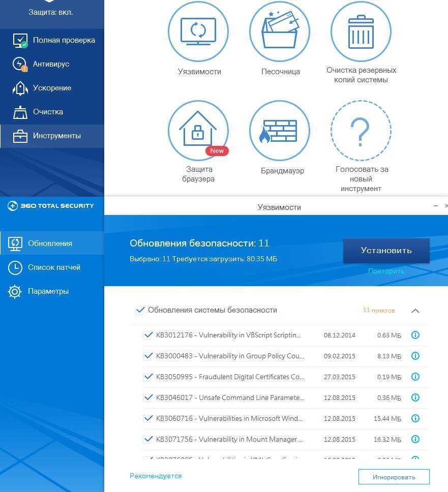Open Очистка резервных копий системы tool
Image resolution: width=448 pixels, height=492 pixels.
pos(361,32)
